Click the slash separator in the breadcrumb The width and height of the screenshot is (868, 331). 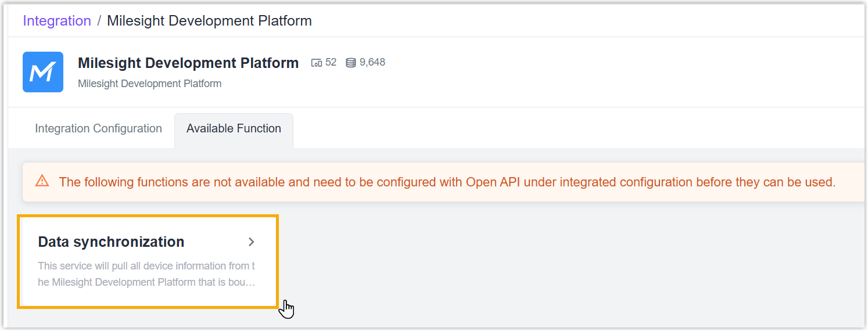pos(99,21)
